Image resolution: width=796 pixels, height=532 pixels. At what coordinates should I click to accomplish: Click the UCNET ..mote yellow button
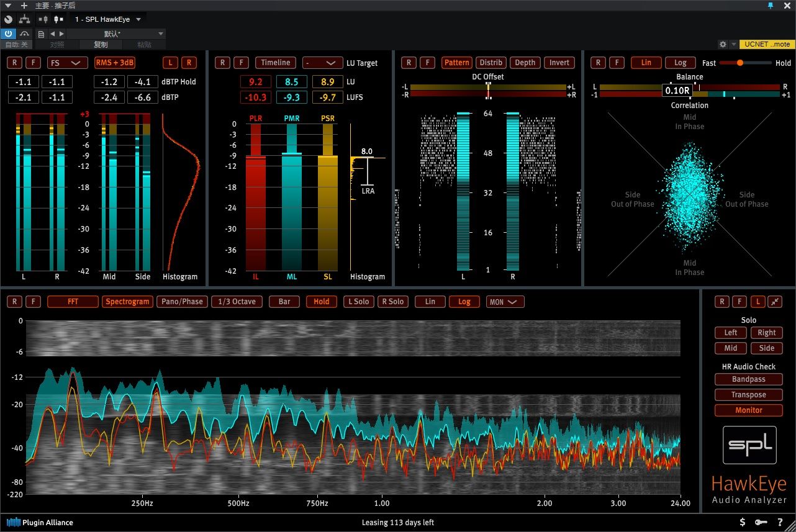767,44
